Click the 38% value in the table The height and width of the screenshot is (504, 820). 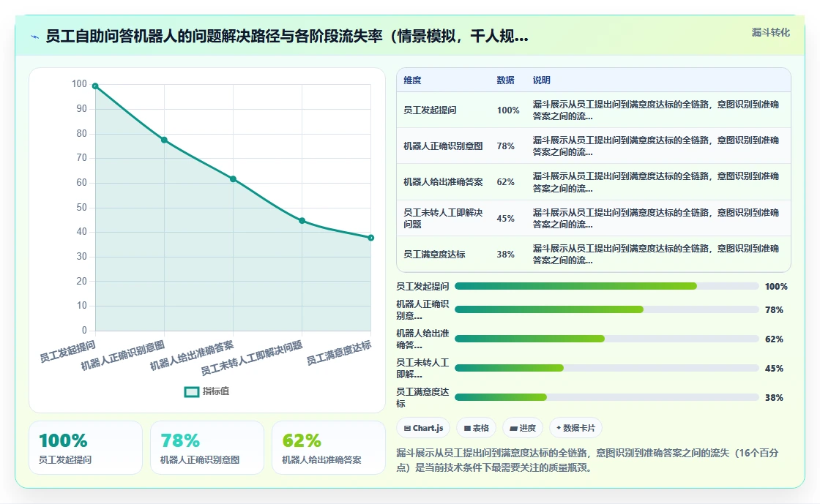[x=506, y=255]
